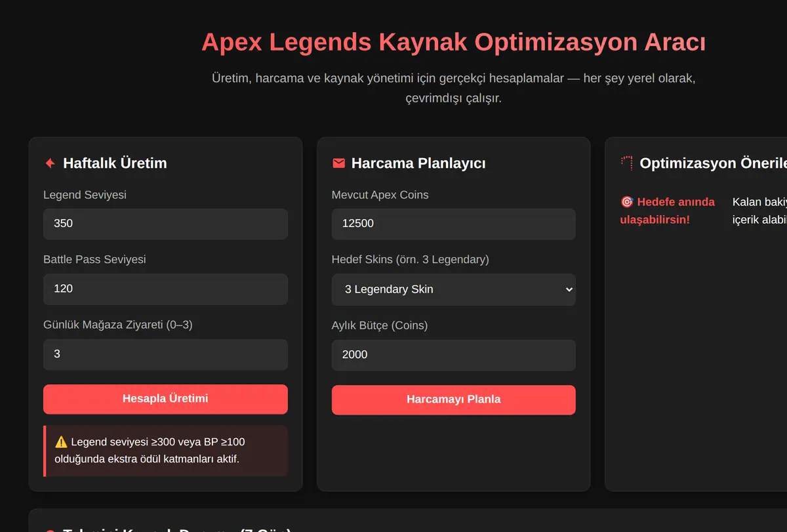The image size is (787, 532).
Task: Focus the Legend Seviyesi field with 350
Action: click(x=165, y=224)
